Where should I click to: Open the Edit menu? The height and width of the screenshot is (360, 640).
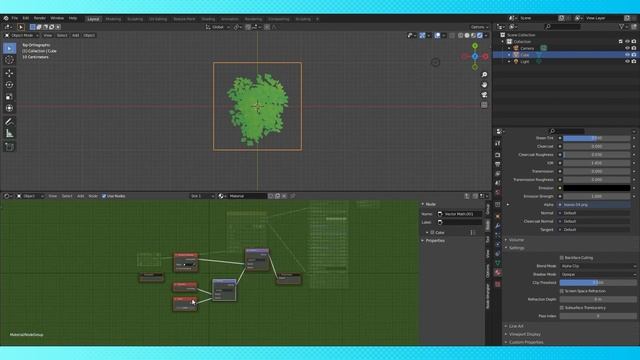coord(26,18)
